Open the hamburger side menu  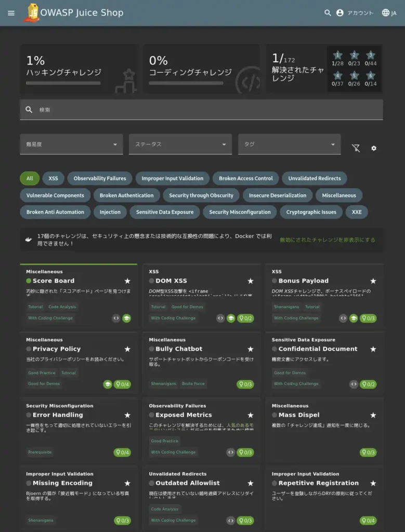tap(11, 13)
